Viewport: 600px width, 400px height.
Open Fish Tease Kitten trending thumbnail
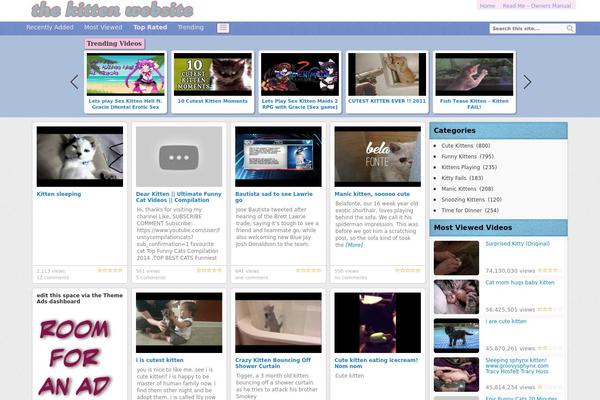coord(474,74)
